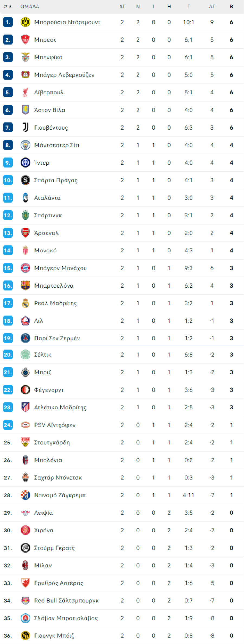The width and height of the screenshot is (244, 644).
Task: Click the ΟΜΑΔΑ column header
Action: point(30,6)
